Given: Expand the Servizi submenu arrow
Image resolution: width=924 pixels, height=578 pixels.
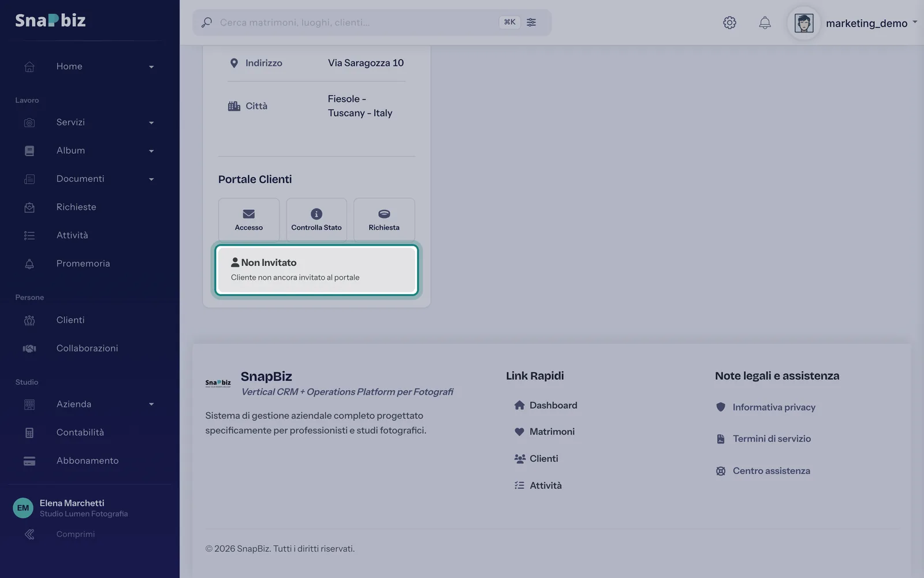Looking at the screenshot, I should pos(151,123).
